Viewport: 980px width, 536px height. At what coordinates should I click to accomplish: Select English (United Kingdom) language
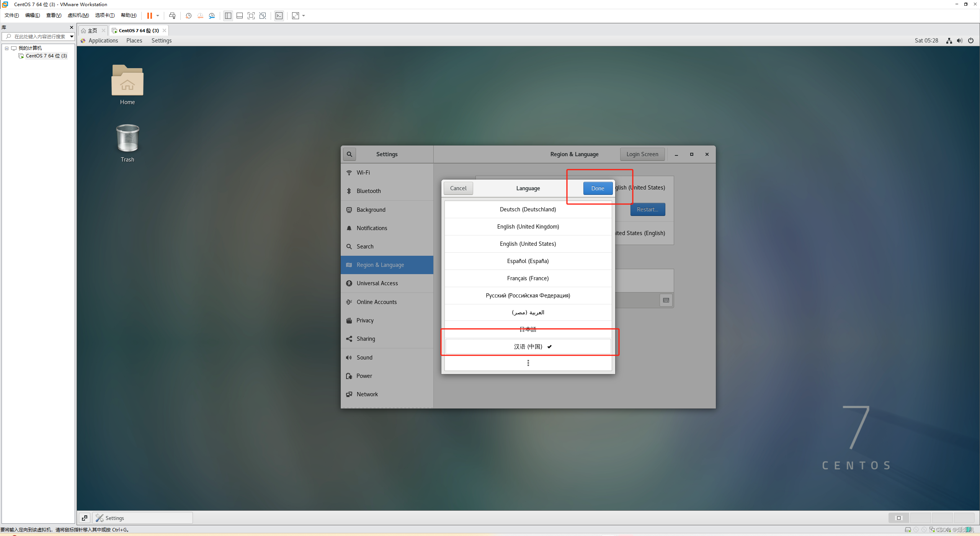tap(528, 227)
